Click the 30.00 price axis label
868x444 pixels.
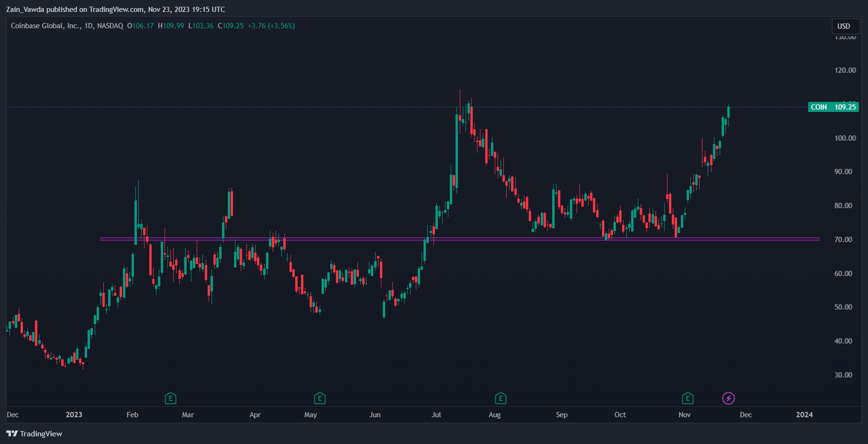[843, 375]
